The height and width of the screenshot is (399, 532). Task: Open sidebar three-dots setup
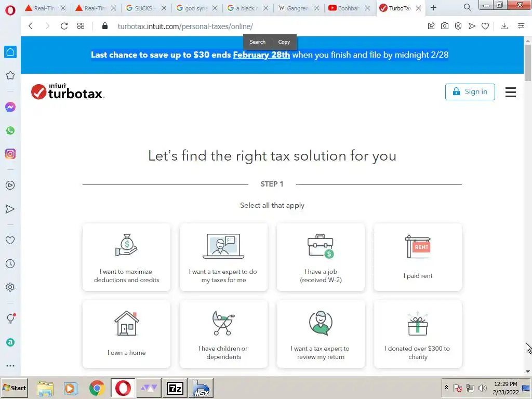pos(10,366)
